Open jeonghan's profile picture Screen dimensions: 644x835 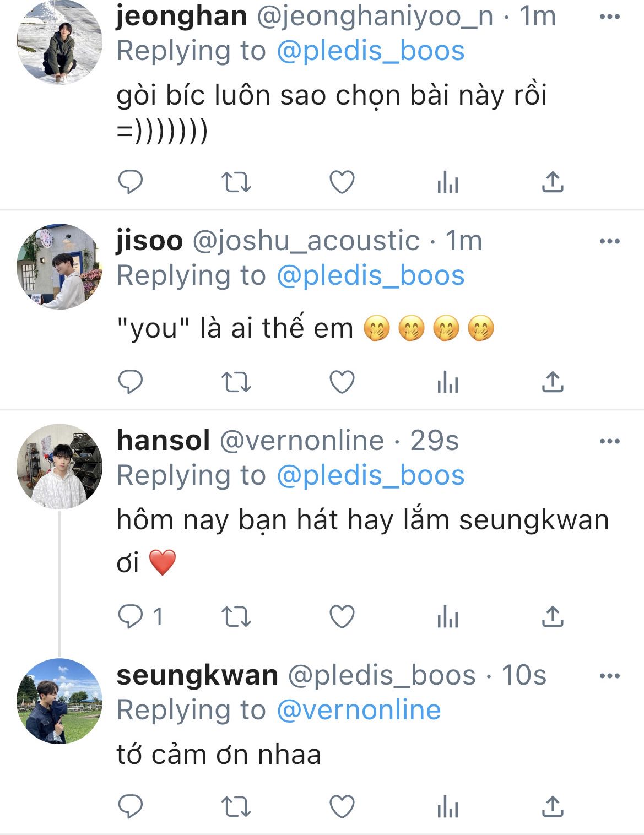[x=59, y=42]
